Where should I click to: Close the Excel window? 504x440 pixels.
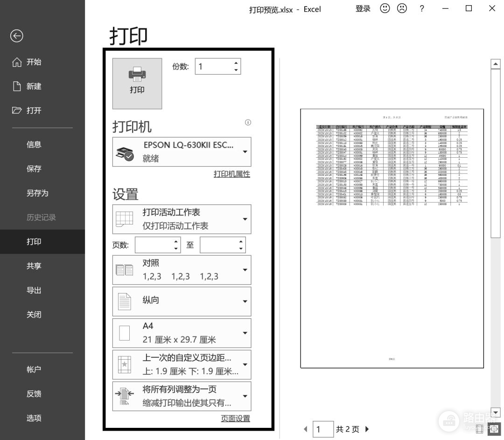(x=492, y=9)
